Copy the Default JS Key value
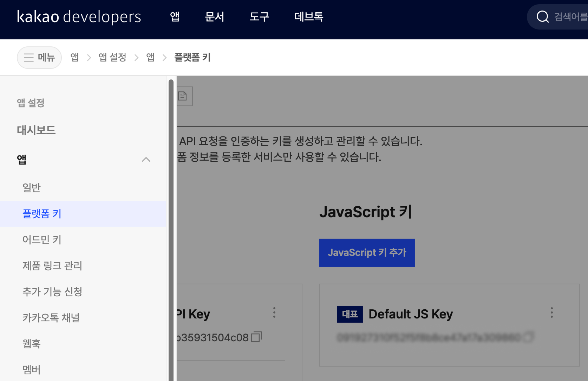Viewport: 588px width, 381px height. pyautogui.click(x=528, y=337)
